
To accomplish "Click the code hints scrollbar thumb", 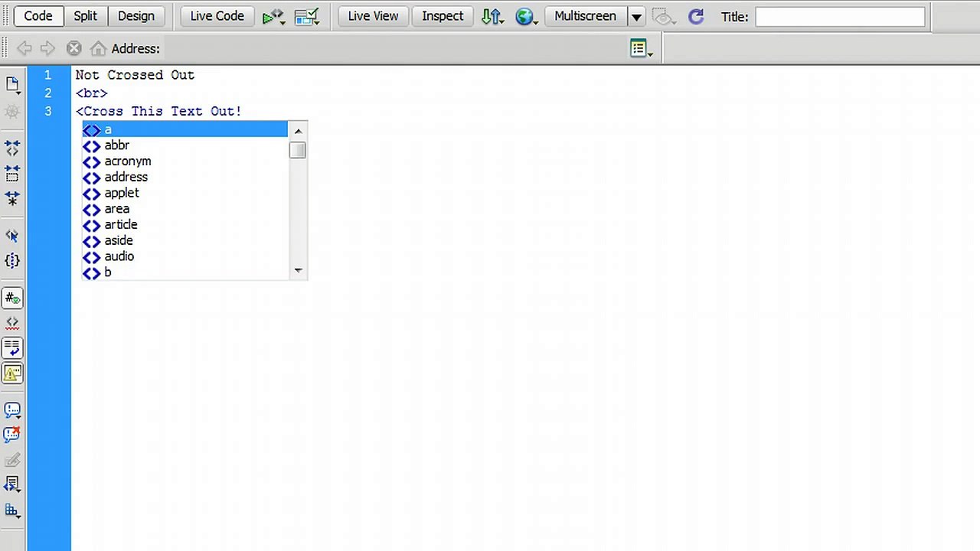I will [298, 150].
